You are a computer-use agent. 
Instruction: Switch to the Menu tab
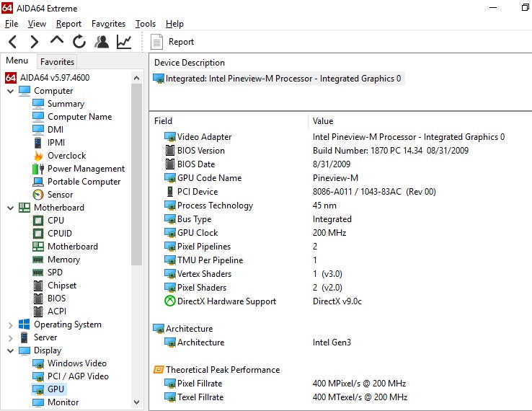click(17, 61)
